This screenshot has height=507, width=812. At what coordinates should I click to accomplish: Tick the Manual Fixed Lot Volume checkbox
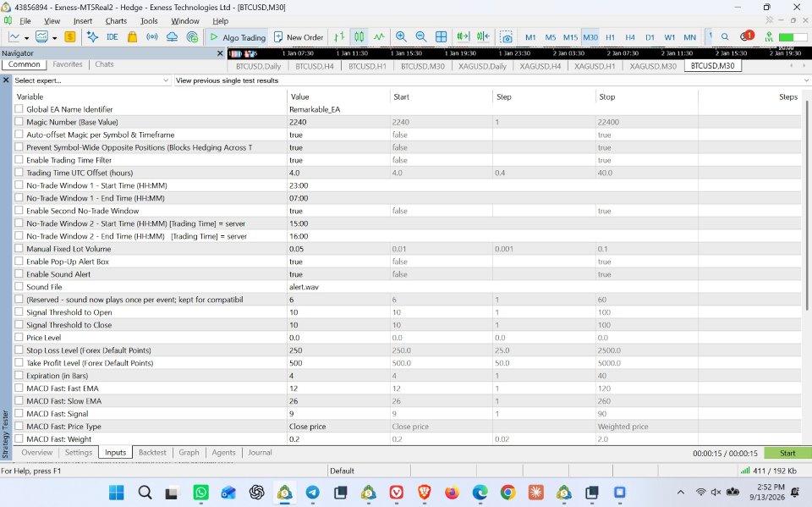[19, 248]
